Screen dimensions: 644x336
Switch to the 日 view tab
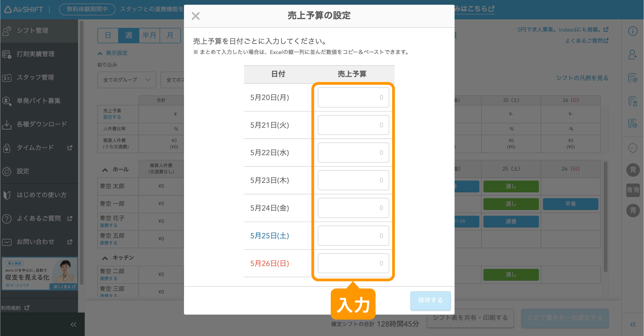[108, 35]
